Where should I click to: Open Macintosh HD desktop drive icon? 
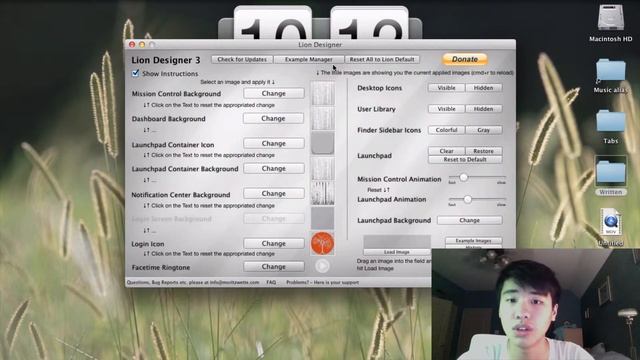(x=611, y=18)
